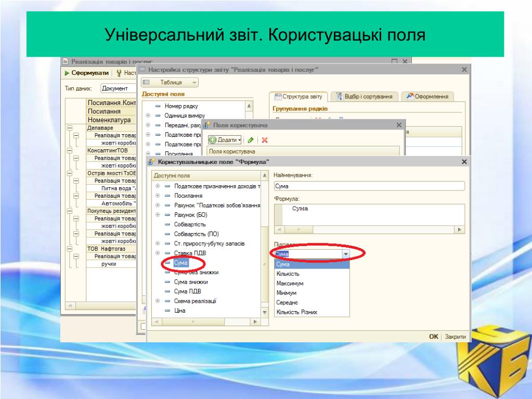Close the Користувальницьке поле "Формула" window
532x399 pixels.
(464, 162)
